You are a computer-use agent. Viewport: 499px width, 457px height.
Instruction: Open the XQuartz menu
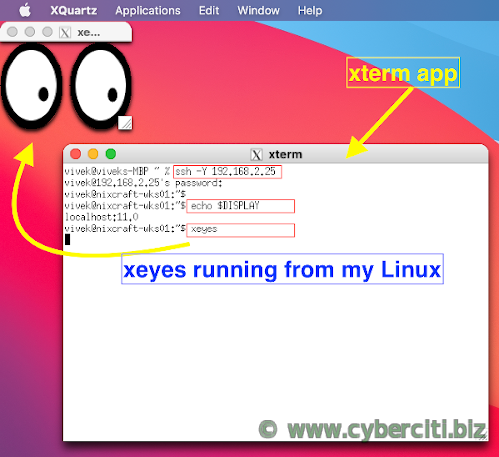(x=74, y=10)
